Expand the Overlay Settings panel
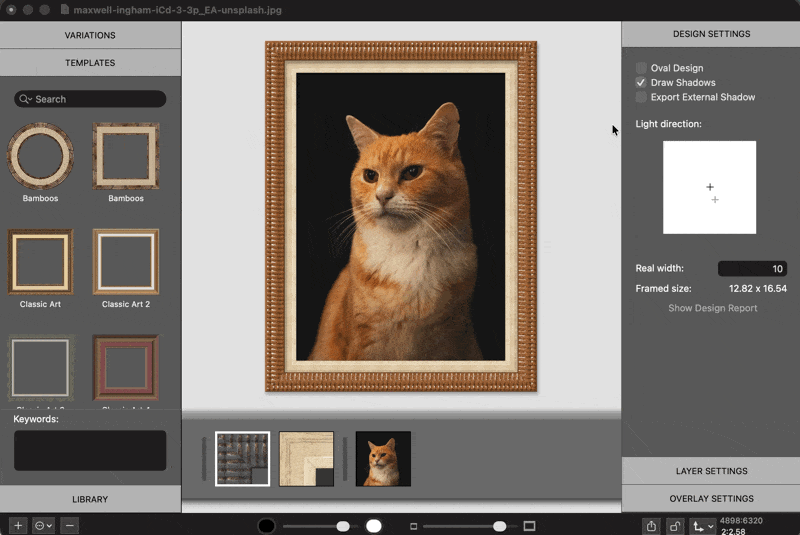 tap(711, 498)
